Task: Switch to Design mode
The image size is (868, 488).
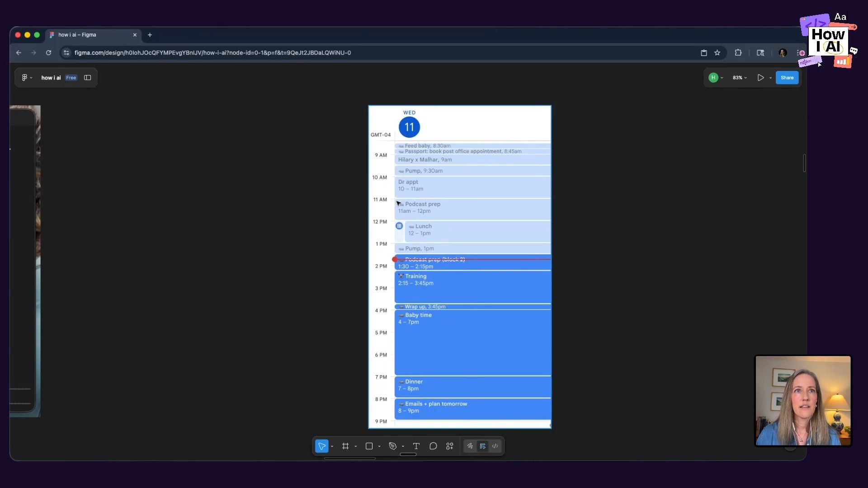Action: pos(483,446)
